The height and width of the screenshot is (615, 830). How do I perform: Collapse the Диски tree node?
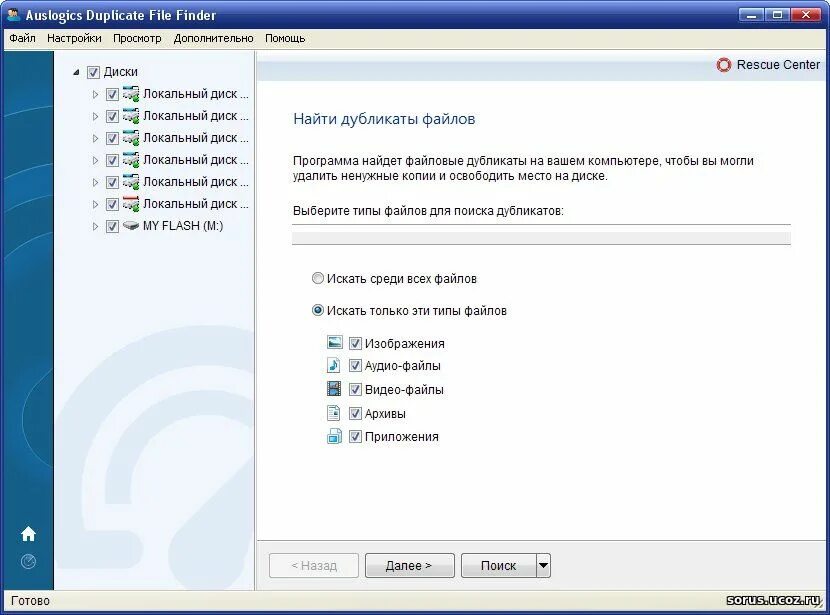coord(77,72)
